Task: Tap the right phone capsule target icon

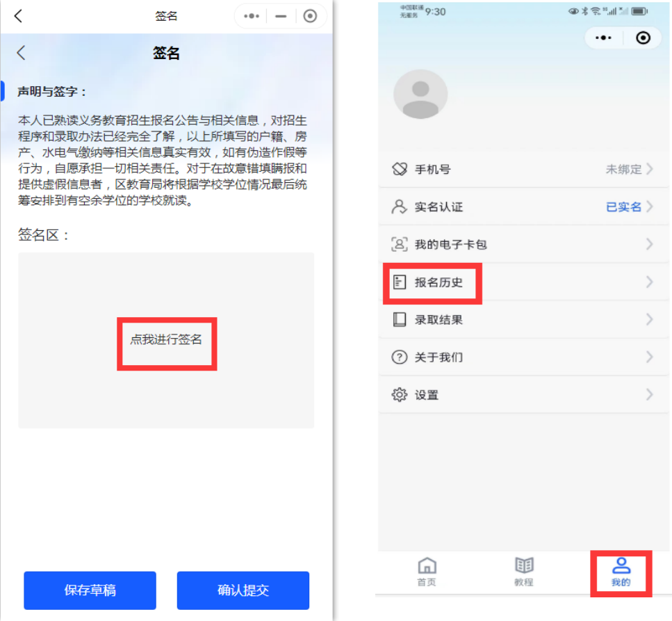Action: 643,38
